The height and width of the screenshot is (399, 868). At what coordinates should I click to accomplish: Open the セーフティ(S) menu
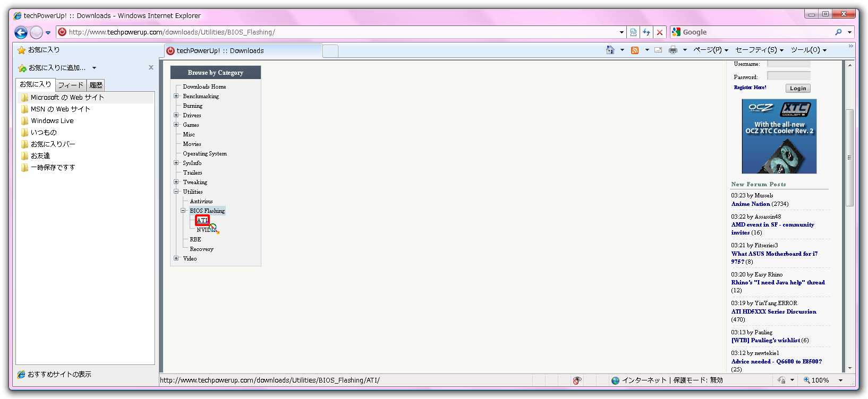[x=759, y=50]
